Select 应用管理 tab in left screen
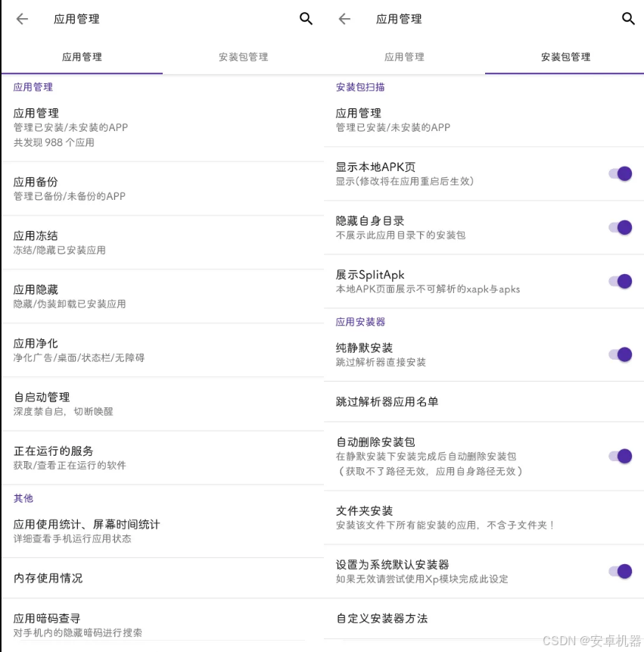The height and width of the screenshot is (652, 644). click(82, 57)
